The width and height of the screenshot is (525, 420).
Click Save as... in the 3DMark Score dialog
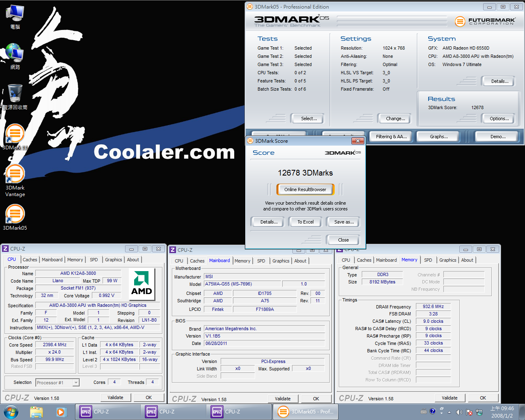click(343, 222)
